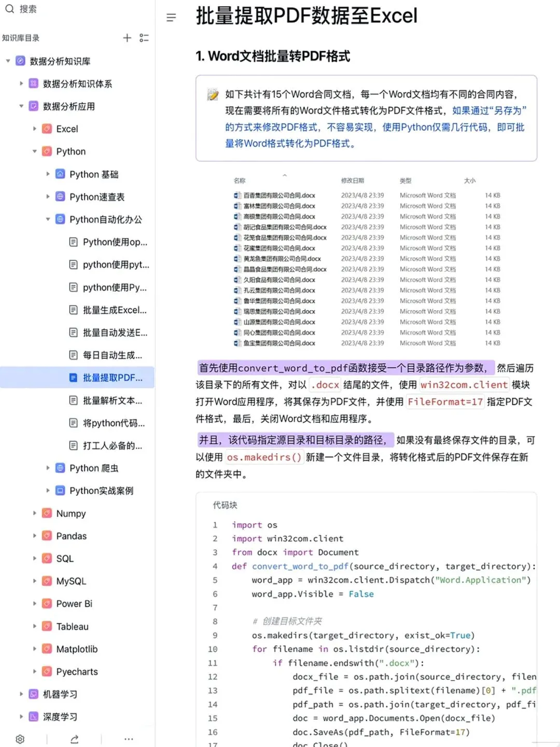Click the Excel folder icon
The height and width of the screenshot is (747, 560).
(47, 129)
